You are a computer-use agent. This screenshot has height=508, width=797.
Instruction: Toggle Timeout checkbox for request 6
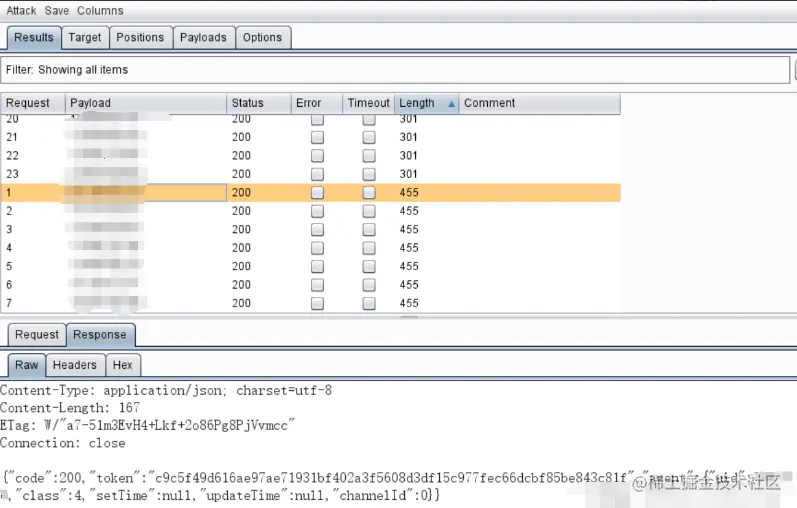(x=369, y=285)
